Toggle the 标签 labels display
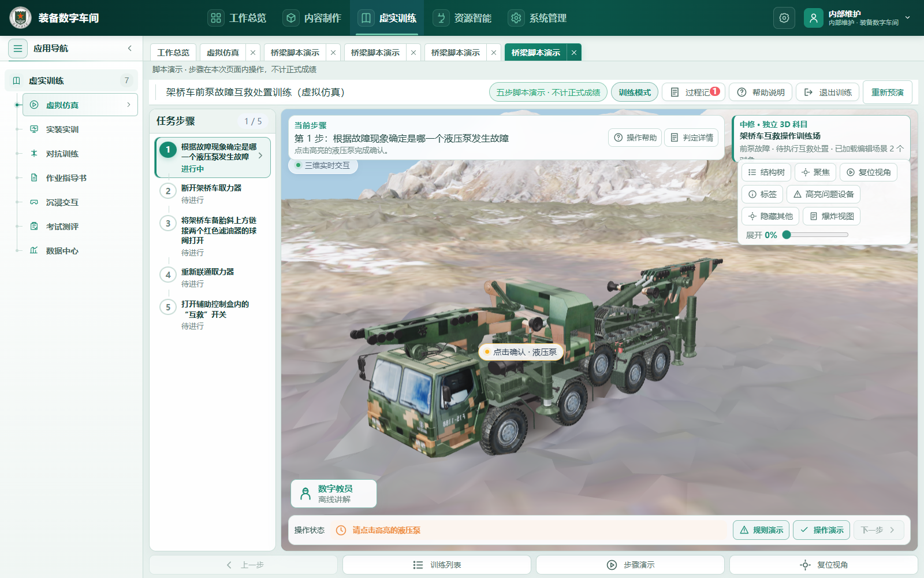Viewport: 924px width, 578px height. point(762,194)
